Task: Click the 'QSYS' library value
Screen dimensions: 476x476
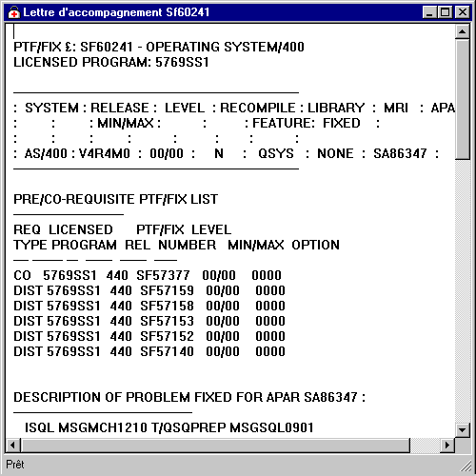Action: pyautogui.click(x=276, y=153)
